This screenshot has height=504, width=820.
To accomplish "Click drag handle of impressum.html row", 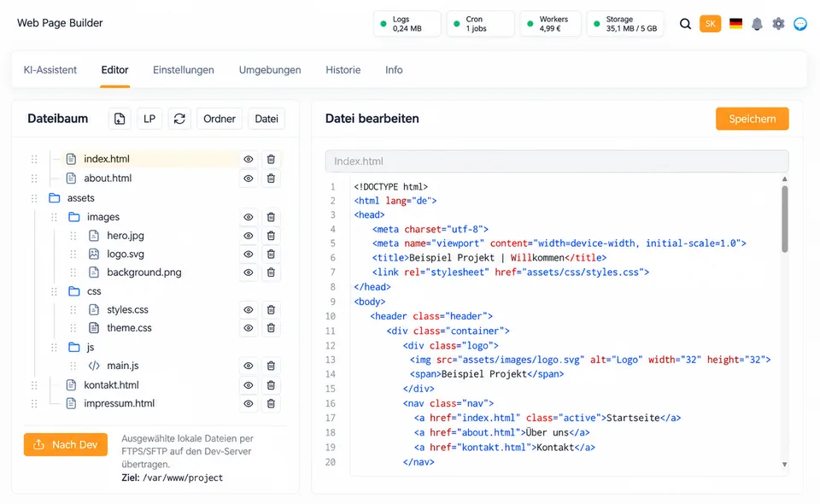I will coord(34,403).
